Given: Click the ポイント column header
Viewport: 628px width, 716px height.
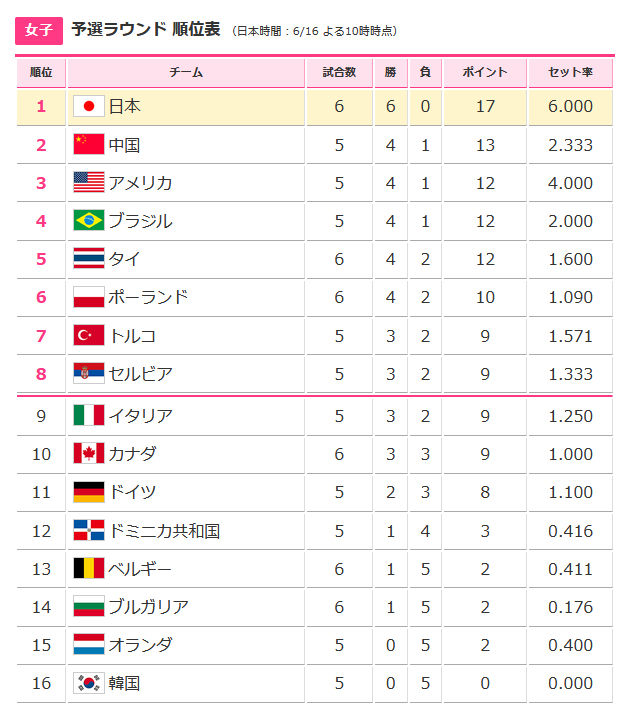Looking at the screenshot, I should [x=485, y=72].
